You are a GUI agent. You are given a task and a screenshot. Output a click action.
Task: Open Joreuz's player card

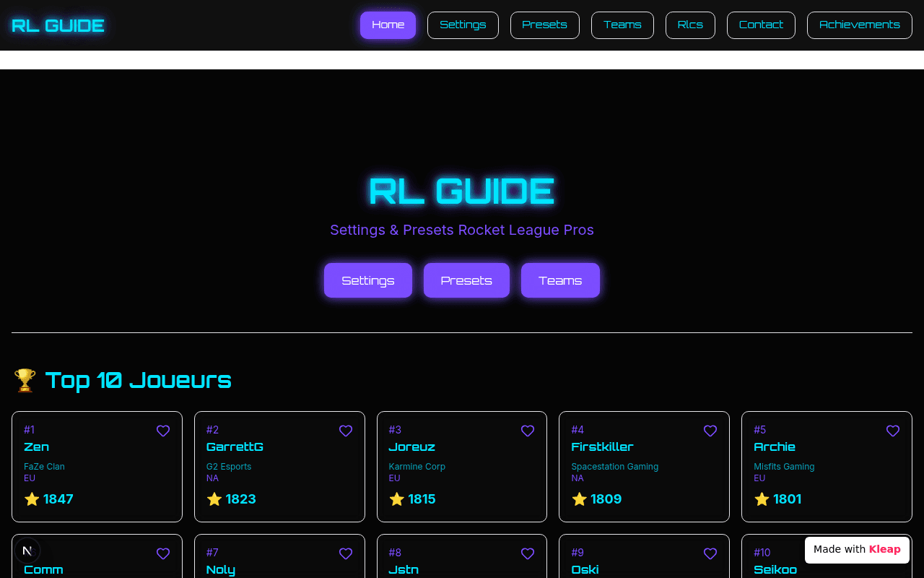[462, 467]
